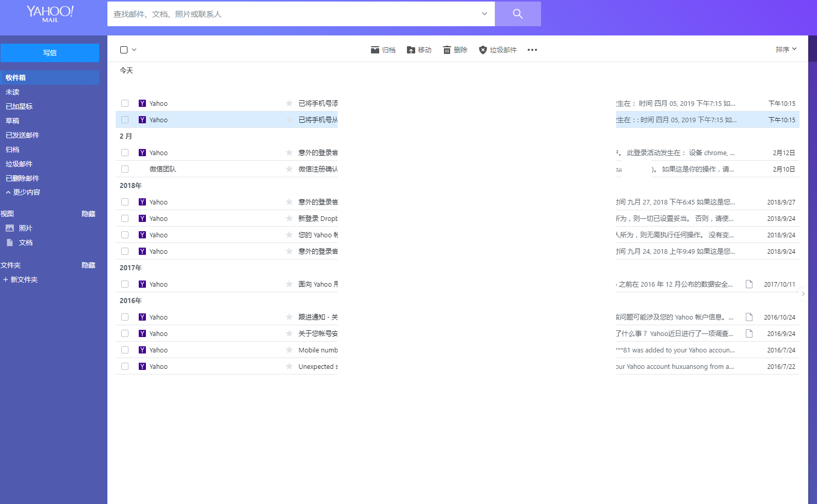Collapse sidebar with 更少内容
Viewport: 817px width, 504px height.
point(23,192)
